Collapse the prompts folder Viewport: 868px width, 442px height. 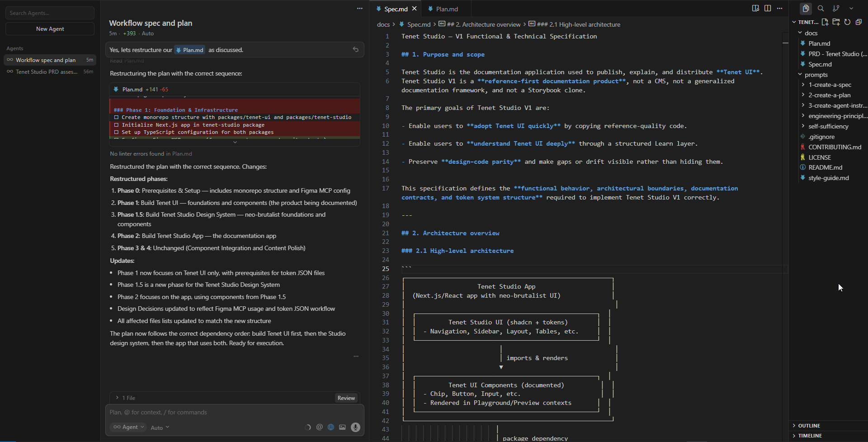tap(813, 75)
